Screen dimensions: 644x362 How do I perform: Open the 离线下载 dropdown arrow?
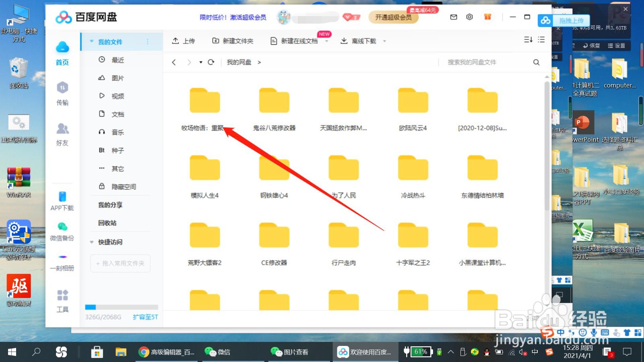(x=385, y=41)
